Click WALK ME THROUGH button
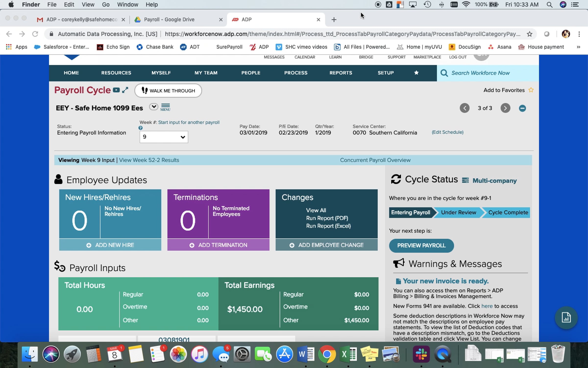Screen dimensions: 588x368 pos(168,91)
